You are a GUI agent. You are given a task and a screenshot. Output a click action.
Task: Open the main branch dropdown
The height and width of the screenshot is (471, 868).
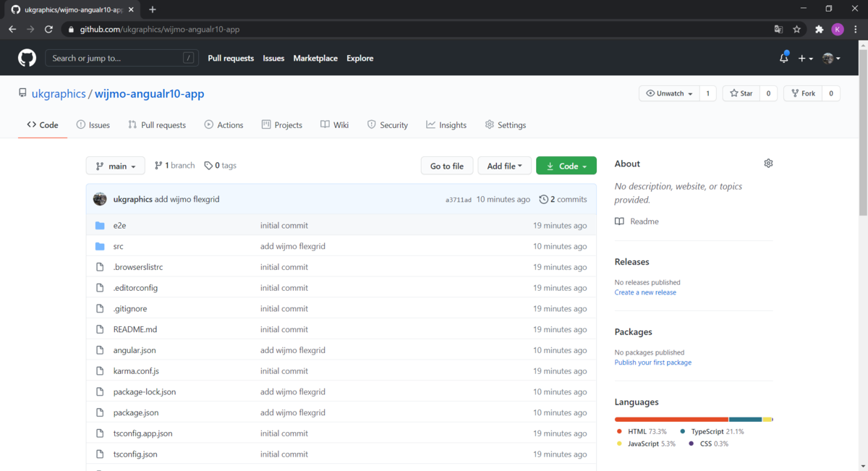[x=116, y=166]
